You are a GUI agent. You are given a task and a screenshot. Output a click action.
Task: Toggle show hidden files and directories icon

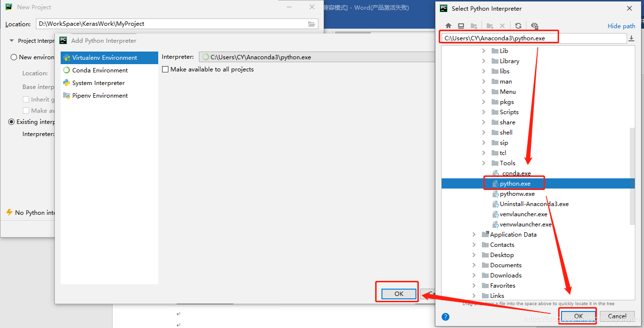[534, 26]
